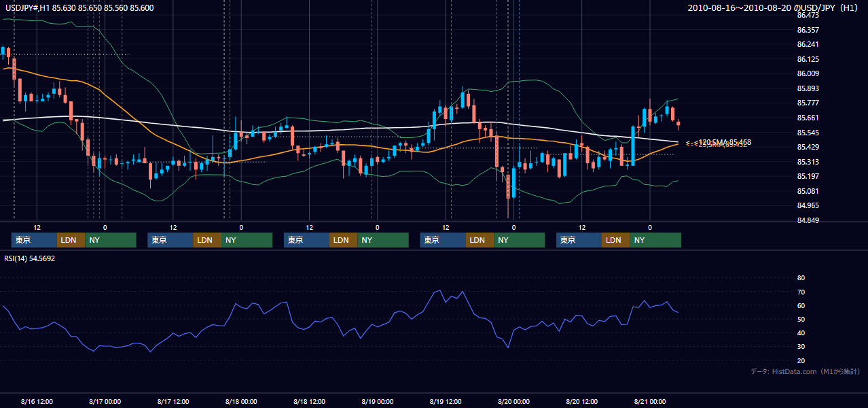This screenshot has height=408, width=868.
Task: Click the 東京 session block above 8/19 12:00
Action: tap(443, 240)
